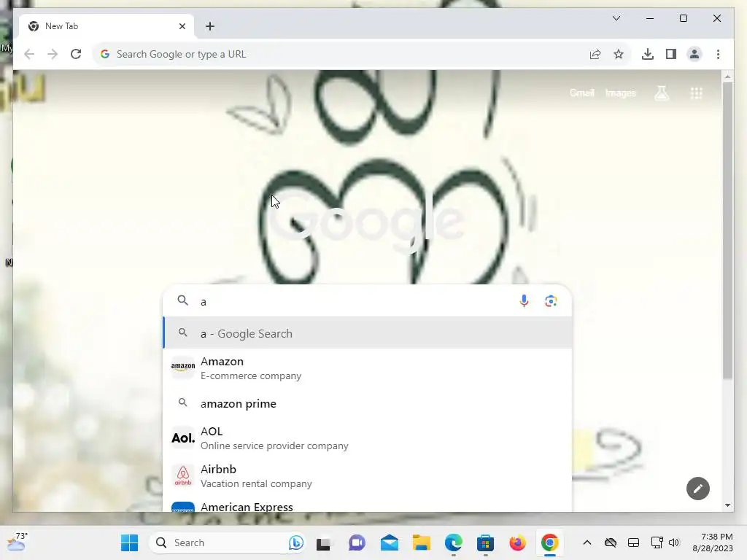Focus the address bar URL field
Viewport: 747px width, 560px height.
coord(343,54)
